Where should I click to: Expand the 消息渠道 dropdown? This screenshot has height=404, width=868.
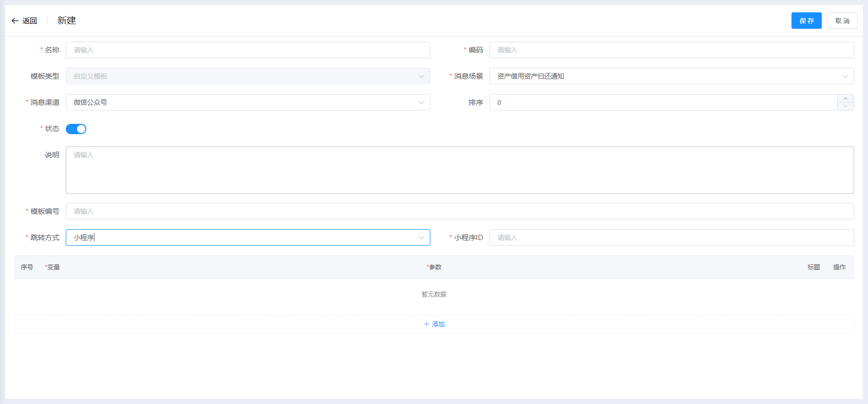point(248,102)
